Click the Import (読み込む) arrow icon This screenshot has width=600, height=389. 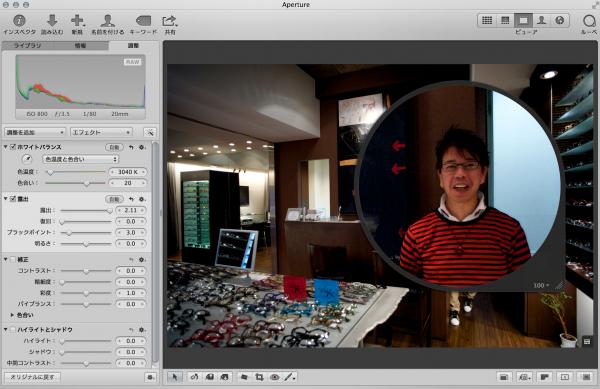click(x=52, y=20)
